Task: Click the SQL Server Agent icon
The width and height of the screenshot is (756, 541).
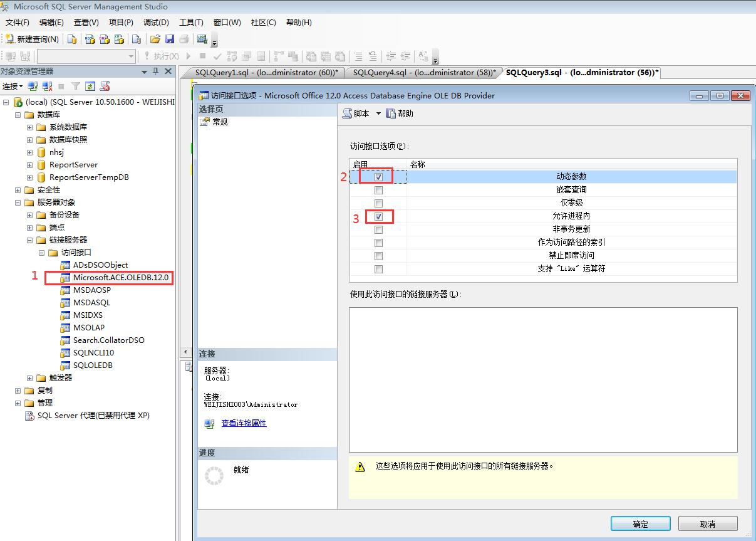Action: [29, 415]
